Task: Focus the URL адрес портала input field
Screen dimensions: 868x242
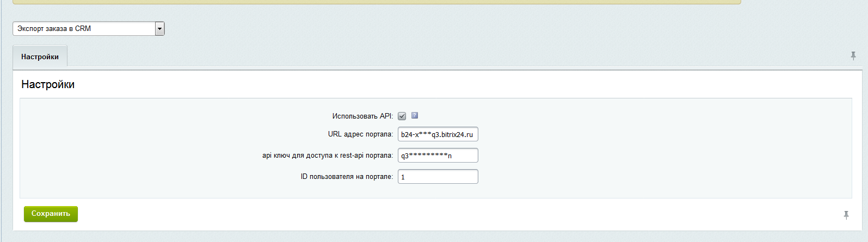Action: coord(438,134)
